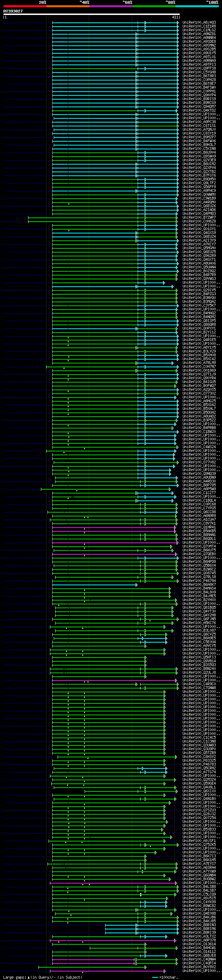222x980 pixels.
Task: Click hit label UniRef100_B6U9V4
Action: pyautogui.click(x=199, y=153)
